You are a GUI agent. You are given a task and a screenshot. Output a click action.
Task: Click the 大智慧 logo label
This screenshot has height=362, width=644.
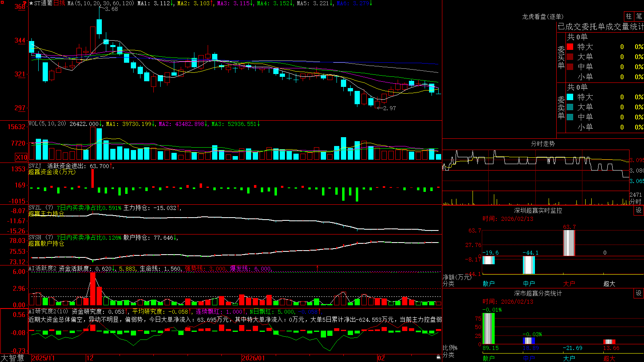(12, 358)
